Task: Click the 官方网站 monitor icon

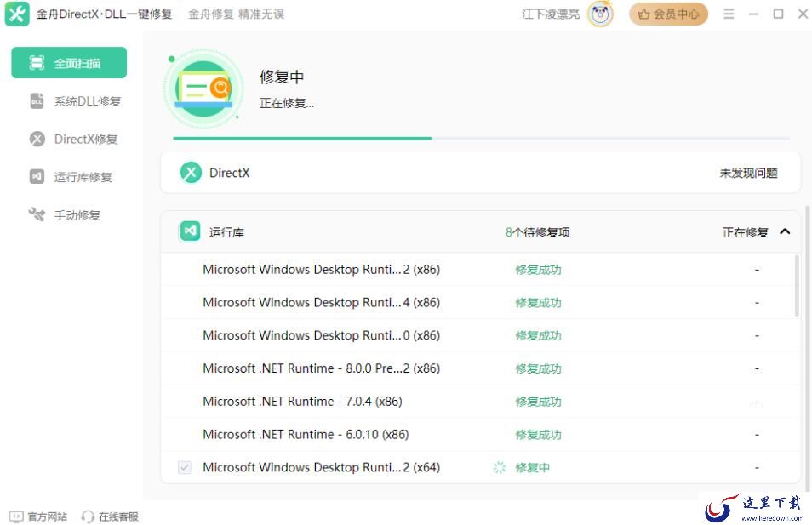Action: pos(16,516)
